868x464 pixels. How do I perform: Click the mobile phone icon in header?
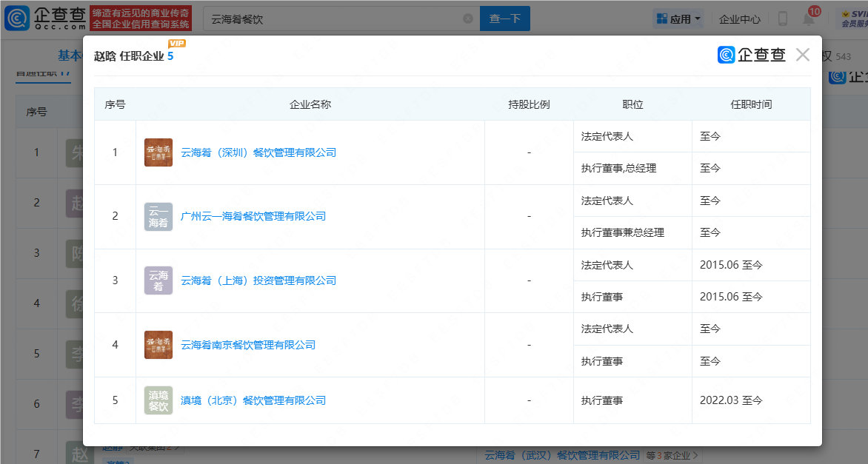783,19
